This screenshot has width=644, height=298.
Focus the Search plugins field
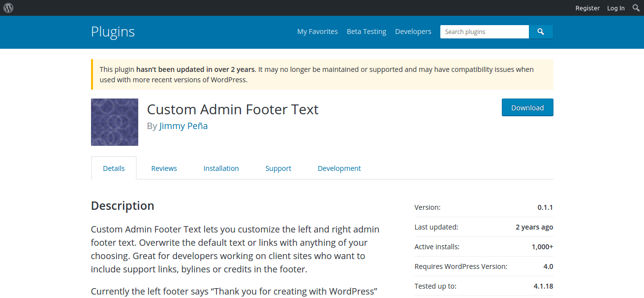coord(485,32)
